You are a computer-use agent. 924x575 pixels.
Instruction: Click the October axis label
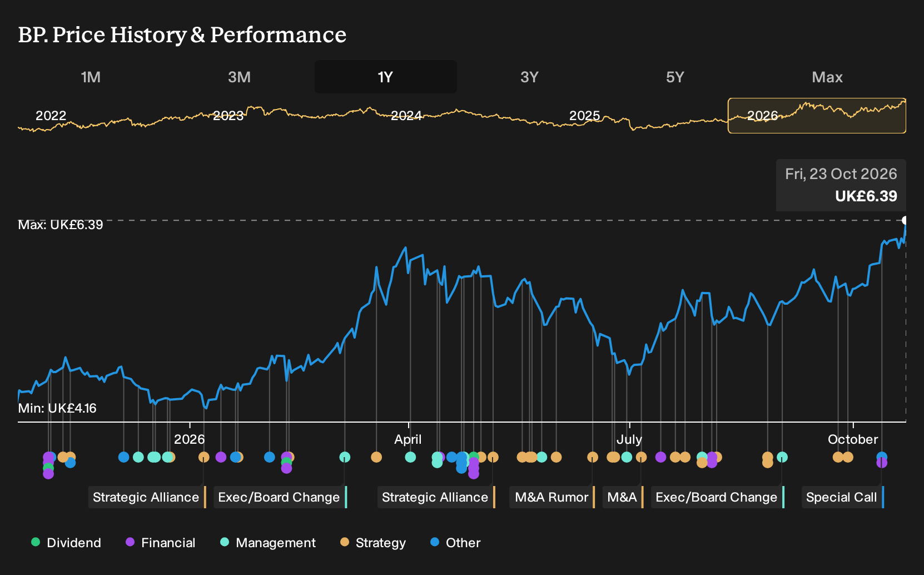(x=853, y=439)
